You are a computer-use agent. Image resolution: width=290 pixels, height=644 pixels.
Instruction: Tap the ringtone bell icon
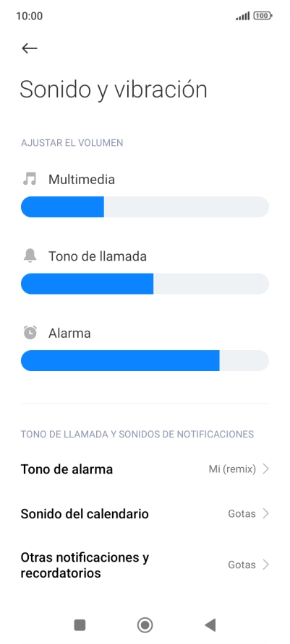coord(30,256)
